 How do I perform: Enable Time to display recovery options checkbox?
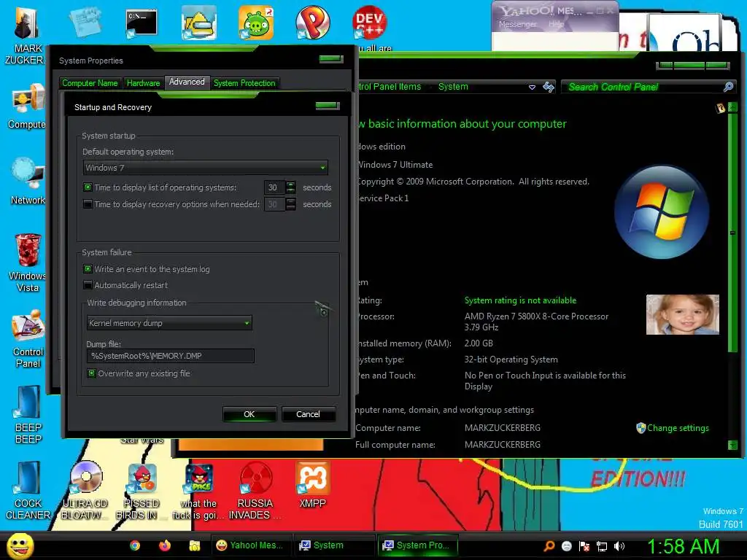coord(88,204)
